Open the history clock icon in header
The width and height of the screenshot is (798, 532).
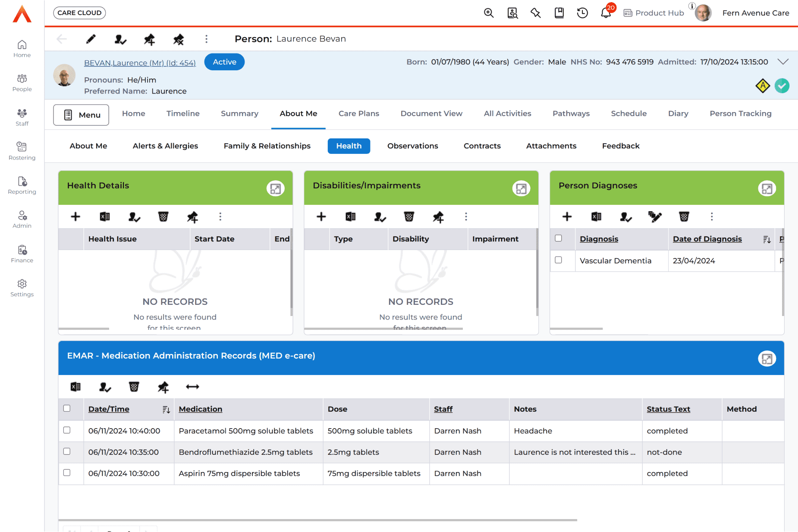[x=582, y=13]
